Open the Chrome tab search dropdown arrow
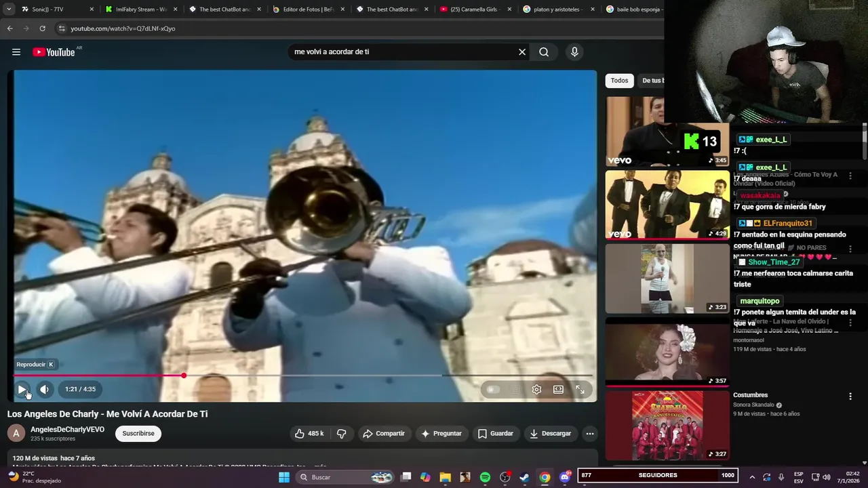Image resolution: width=868 pixels, height=488 pixels. coord(9,9)
